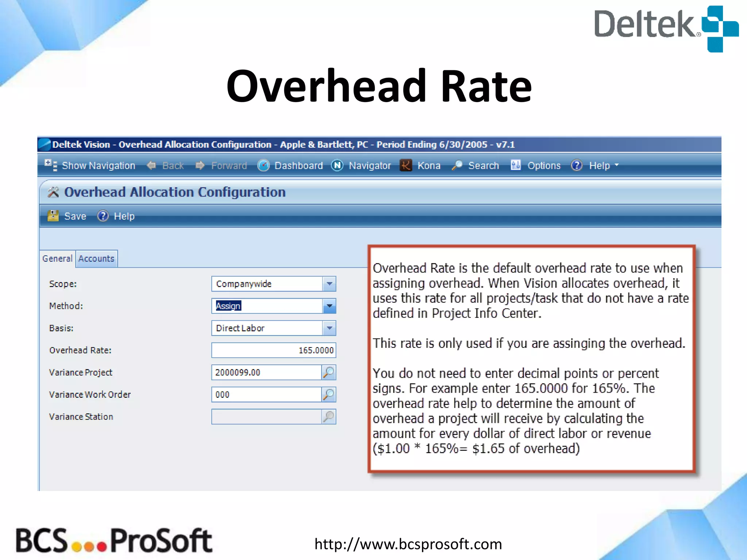
Task: Select the Direct Labor basis combo box
Action: [x=274, y=328]
